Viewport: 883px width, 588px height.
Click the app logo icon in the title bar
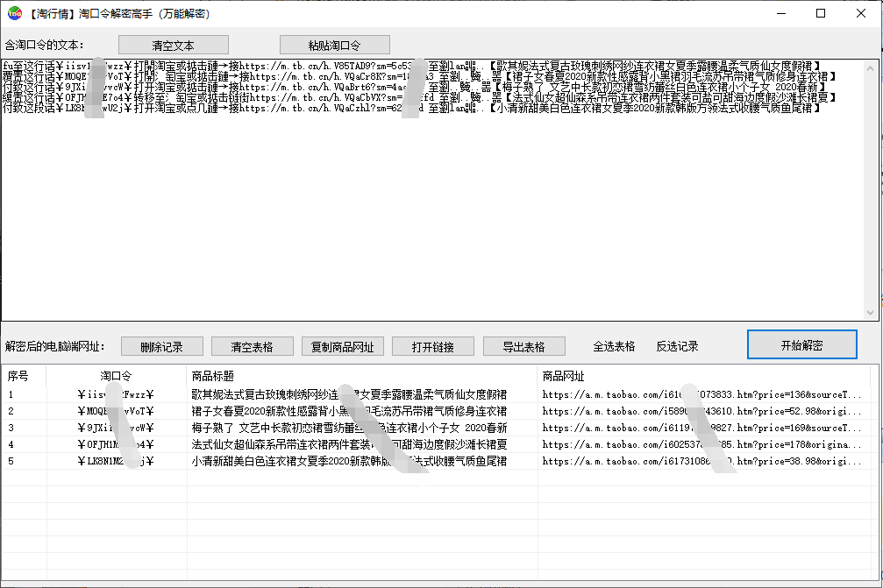pos(15,13)
